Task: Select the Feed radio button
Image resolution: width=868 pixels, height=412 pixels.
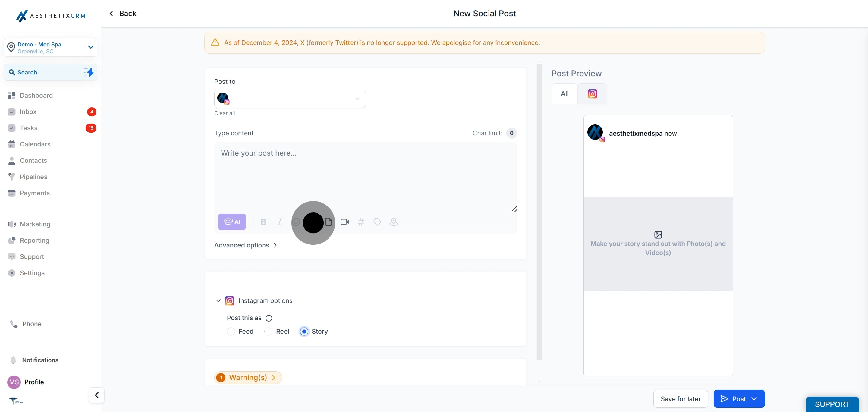Action: click(x=231, y=332)
